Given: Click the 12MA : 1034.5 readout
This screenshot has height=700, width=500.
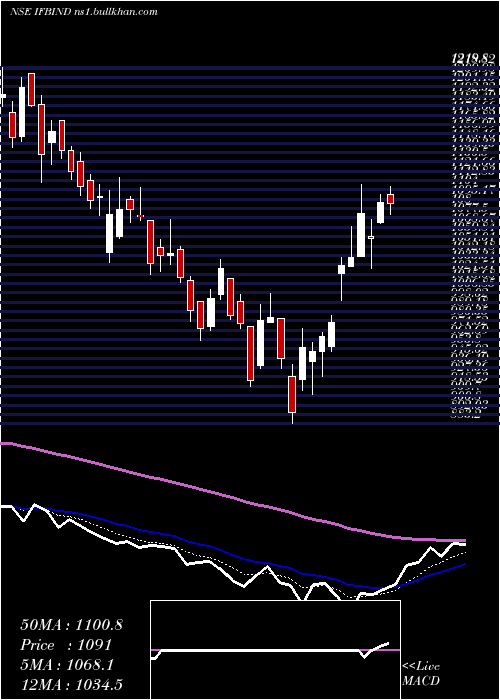Looking at the screenshot, I should (71, 684).
